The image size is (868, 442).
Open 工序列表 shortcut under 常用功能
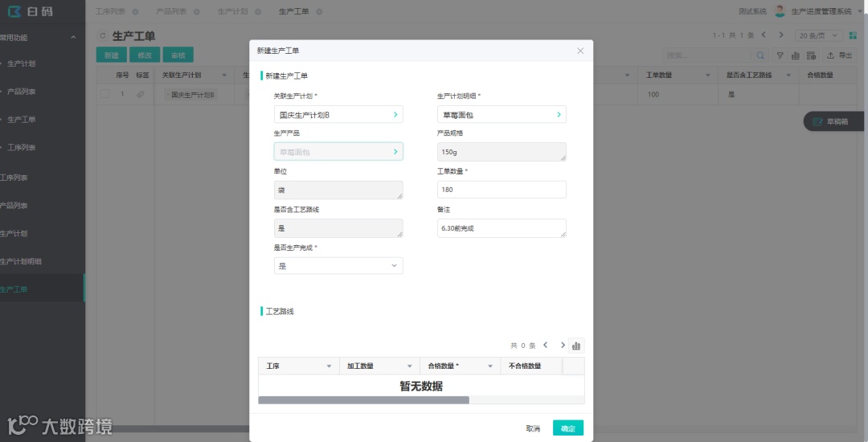coord(22,148)
